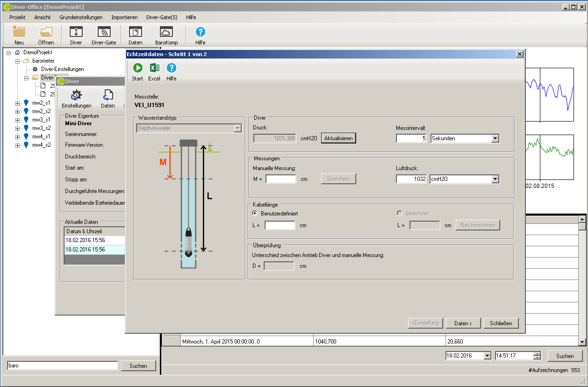Viewport: 588px width, 387px height.
Task: Click the BaroKomp toolbar icon
Action: pos(166,32)
